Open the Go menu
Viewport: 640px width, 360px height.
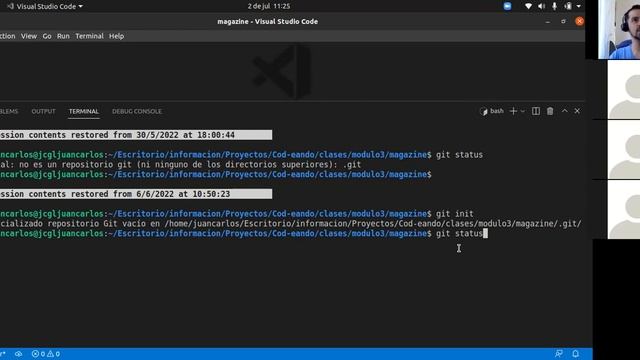pyautogui.click(x=47, y=36)
